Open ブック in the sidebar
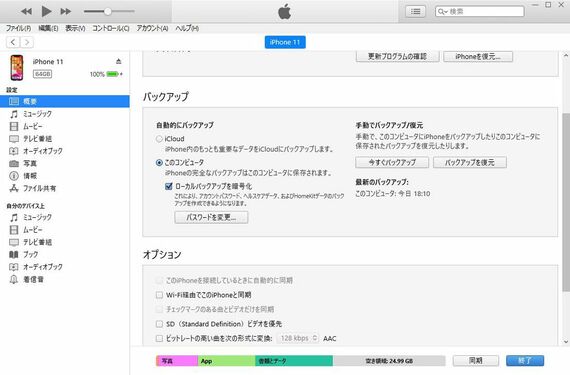 (x=65, y=254)
